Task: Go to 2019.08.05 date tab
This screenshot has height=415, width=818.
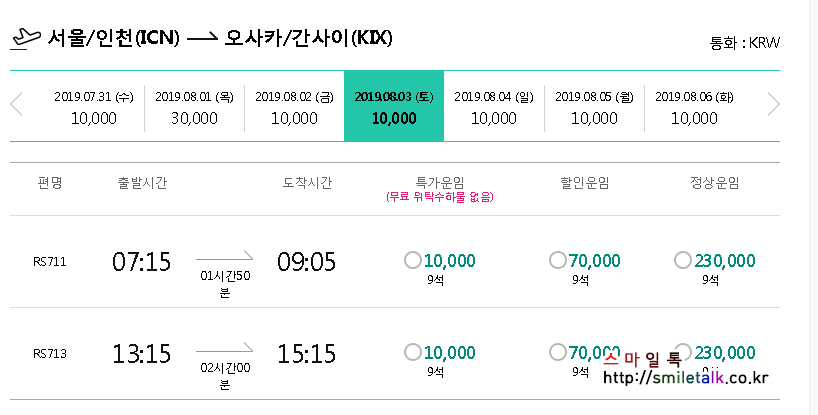Action: (594, 107)
